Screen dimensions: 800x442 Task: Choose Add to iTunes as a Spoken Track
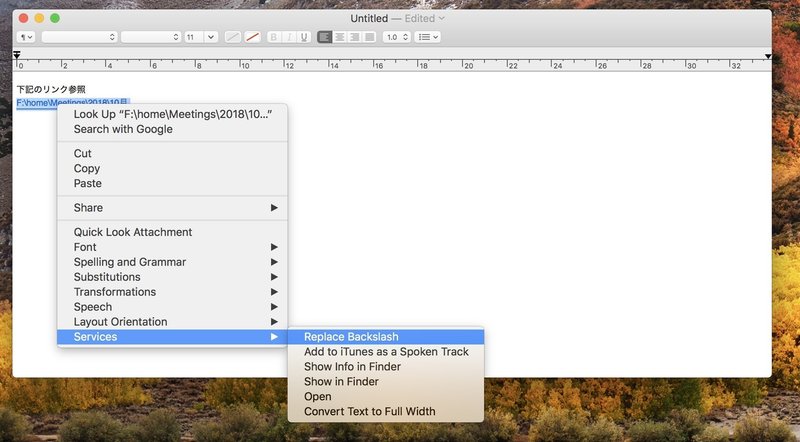pos(386,352)
